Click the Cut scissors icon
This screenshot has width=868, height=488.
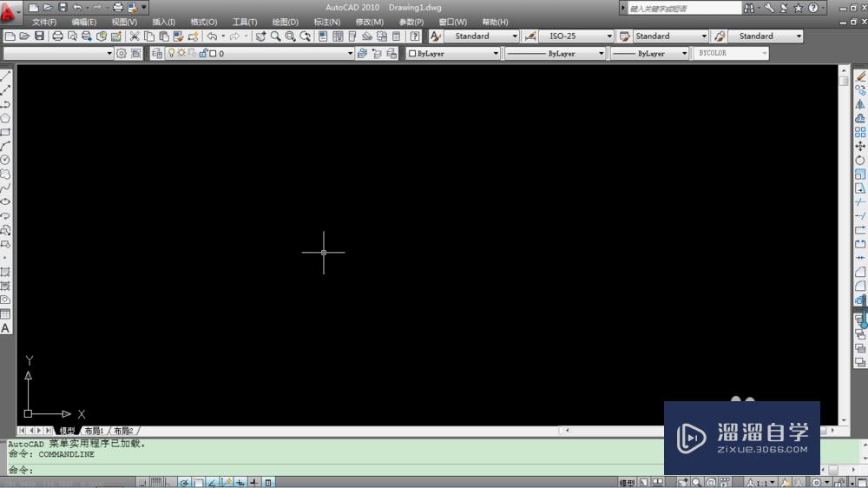(x=135, y=36)
